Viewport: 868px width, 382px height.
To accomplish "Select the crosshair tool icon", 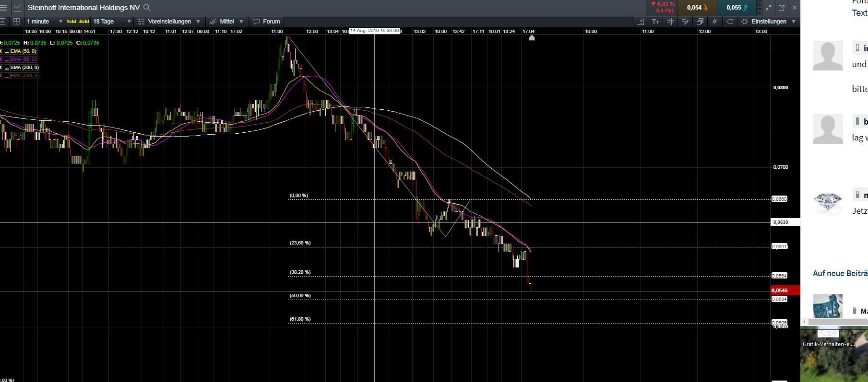I will tap(715, 22).
